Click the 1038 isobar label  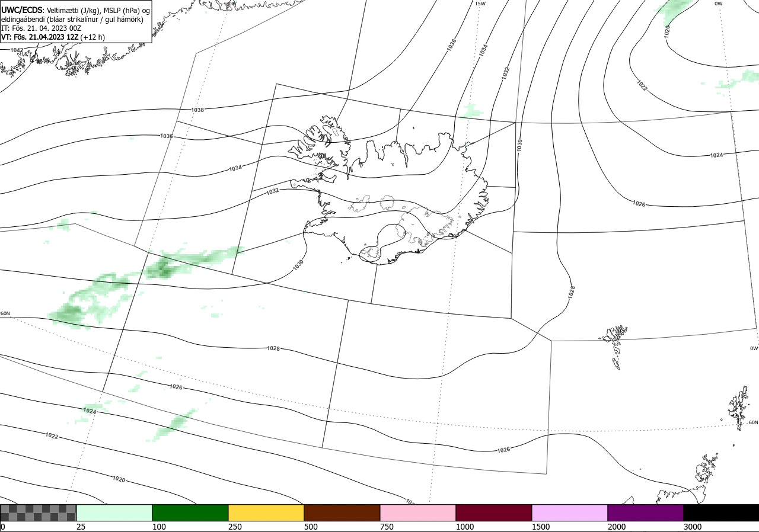click(x=198, y=110)
